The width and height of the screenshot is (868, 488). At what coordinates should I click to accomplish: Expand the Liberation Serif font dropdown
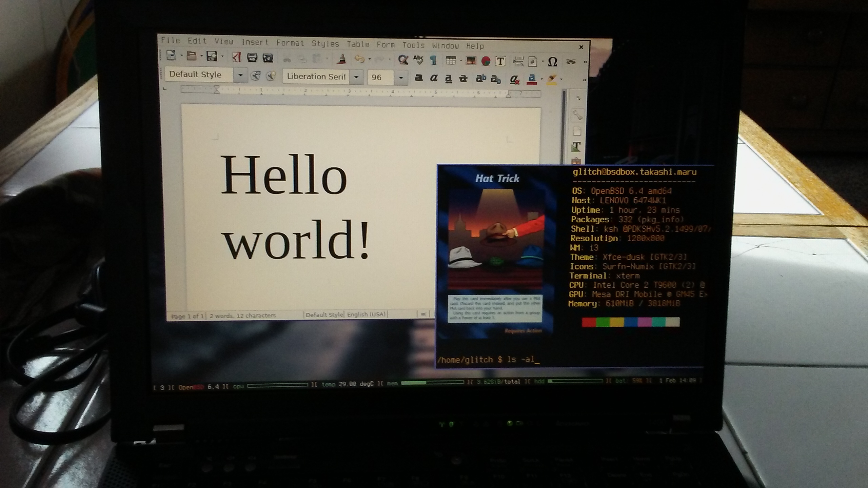pos(356,77)
